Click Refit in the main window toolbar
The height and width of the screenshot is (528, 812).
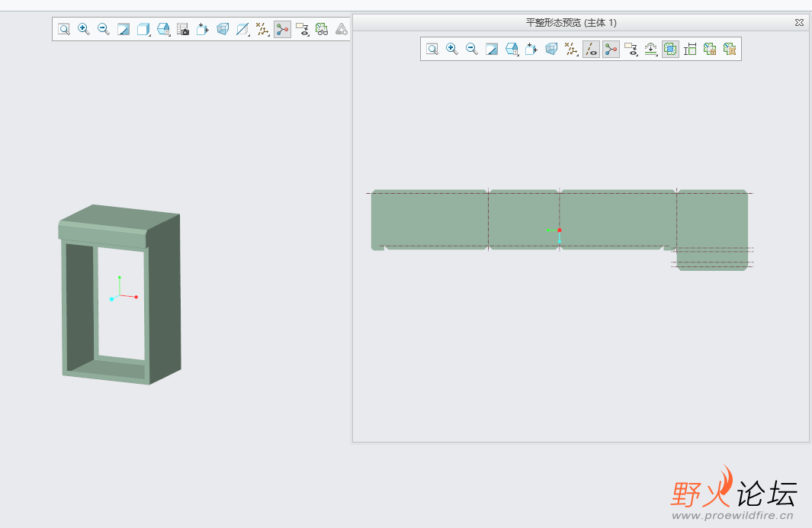(x=64, y=29)
